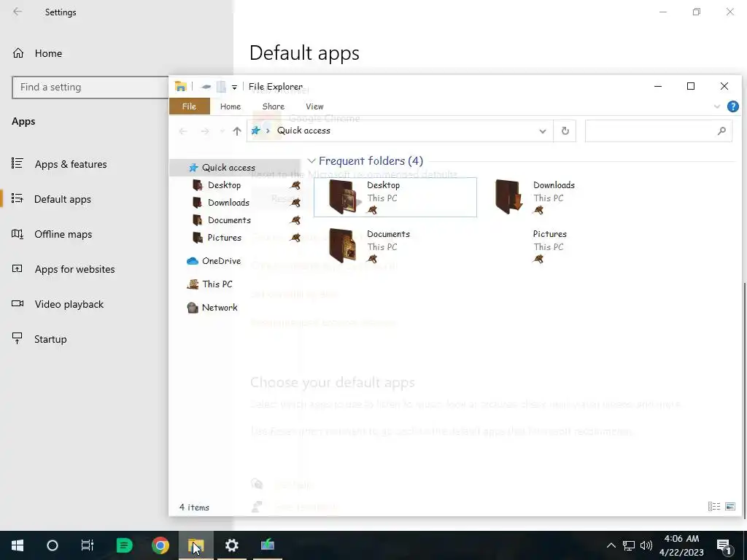This screenshot has height=560, width=747.
Task: Open the green notes app on taskbar
Action: point(124,545)
